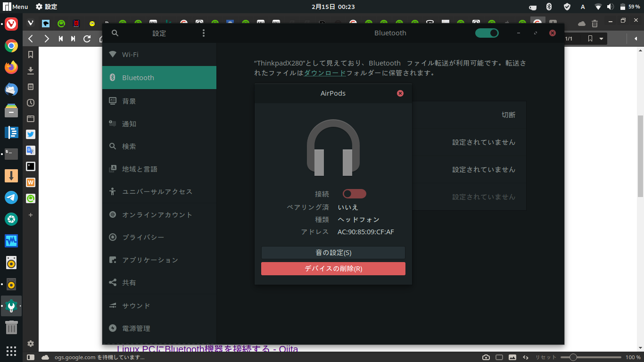Screen dimensions: 644x362
Task: Click the AC:90:85:09:CF:AF address value
Action: [366, 232]
